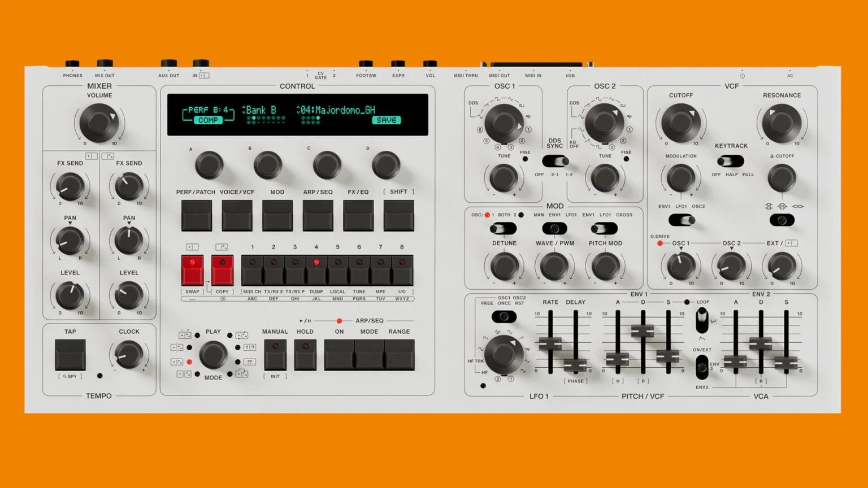Click the LFO 1 RATE slider

(x=550, y=343)
